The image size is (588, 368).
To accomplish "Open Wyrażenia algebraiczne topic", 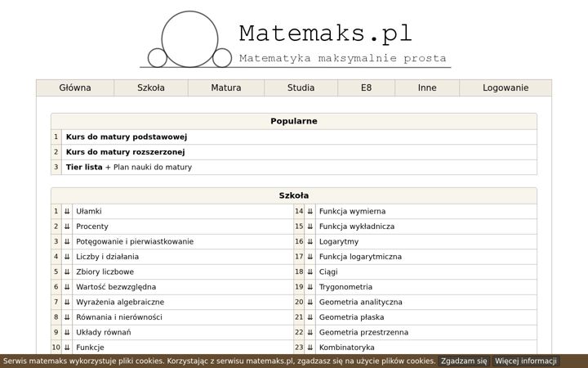I will click(120, 303).
